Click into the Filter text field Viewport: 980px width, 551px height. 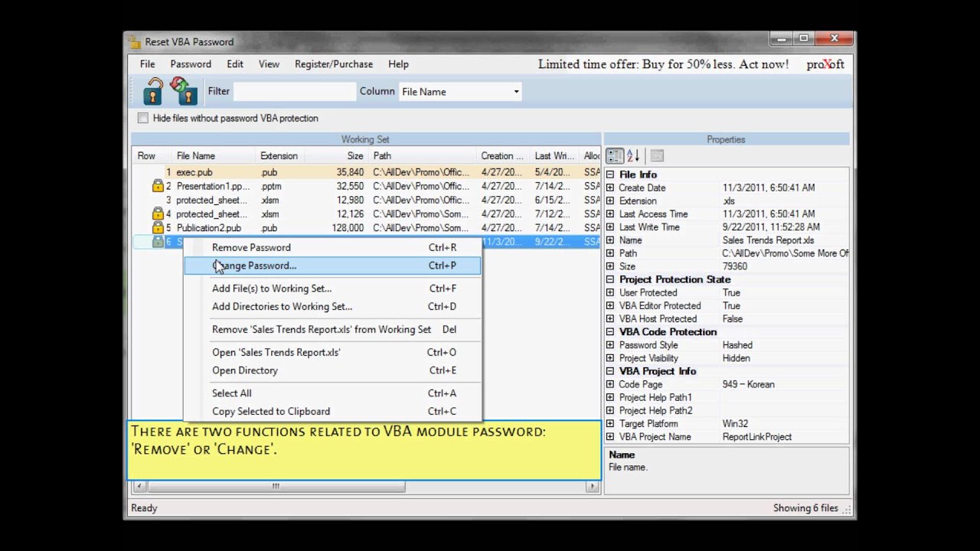(x=294, y=92)
